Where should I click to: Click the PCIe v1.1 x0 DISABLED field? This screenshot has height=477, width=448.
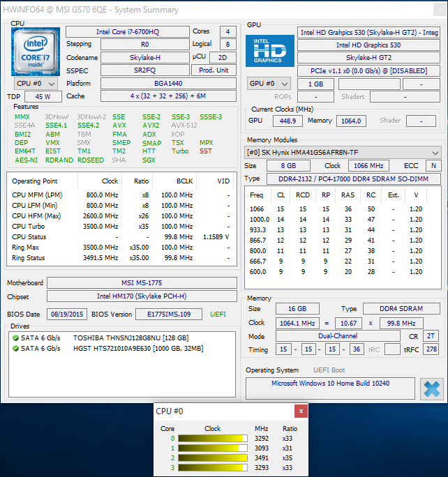368,71
